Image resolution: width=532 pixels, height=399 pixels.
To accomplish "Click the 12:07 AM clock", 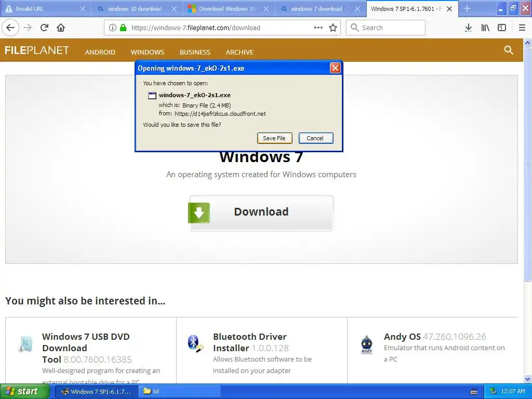I will click(x=513, y=392).
